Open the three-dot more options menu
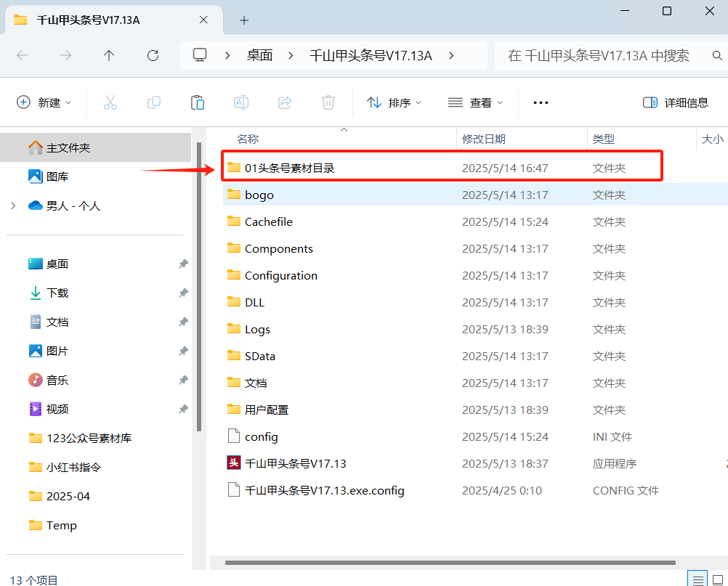The width and height of the screenshot is (728, 586). coord(541,102)
